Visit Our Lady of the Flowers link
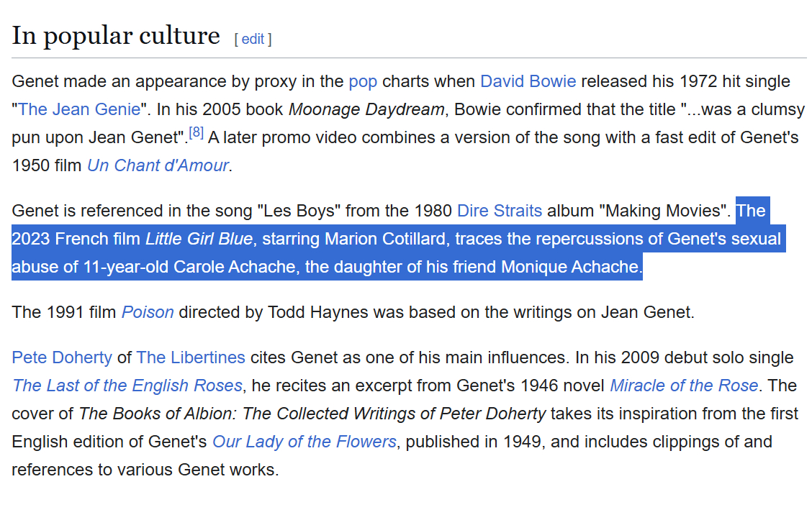This screenshot has height=515, width=812. (x=304, y=442)
